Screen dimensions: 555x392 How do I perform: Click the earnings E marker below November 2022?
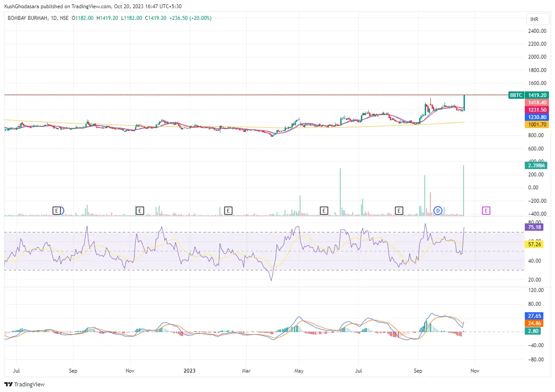pyautogui.click(x=140, y=210)
